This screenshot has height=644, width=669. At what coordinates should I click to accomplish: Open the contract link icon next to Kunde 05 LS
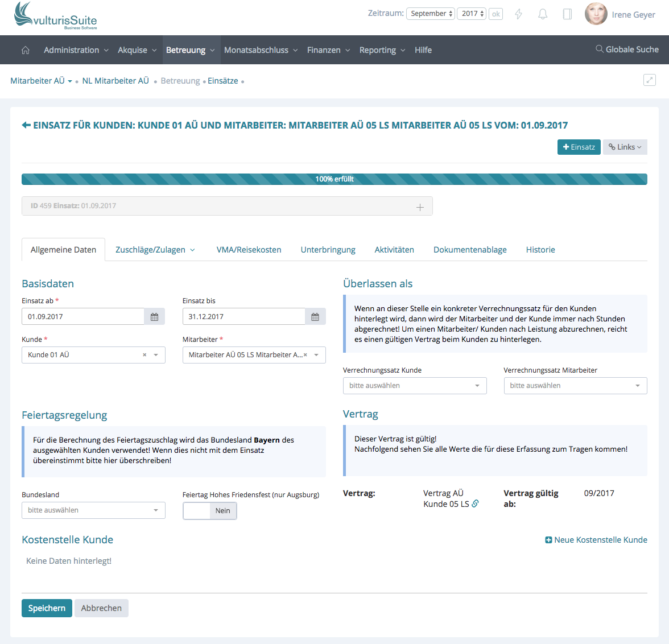tap(475, 503)
